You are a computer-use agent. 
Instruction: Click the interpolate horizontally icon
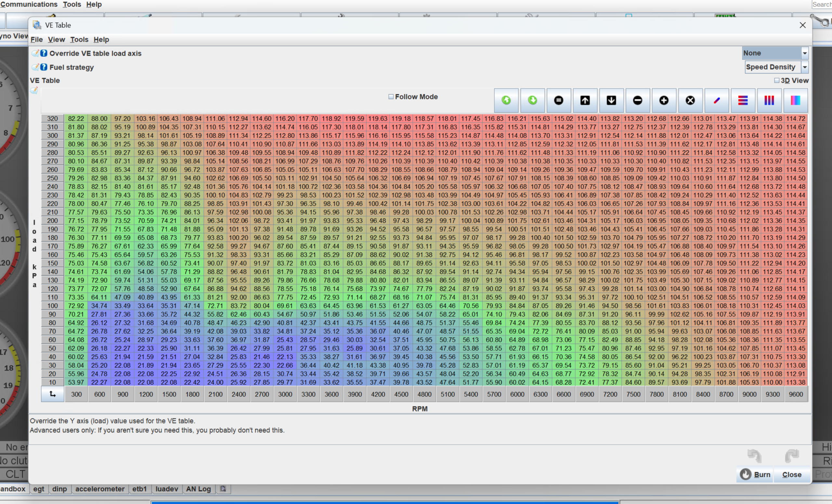coord(743,100)
